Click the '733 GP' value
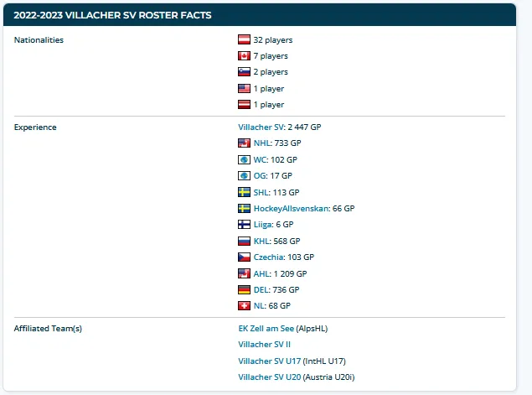Viewport: 532px width, 395px height. click(x=287, y=143)
